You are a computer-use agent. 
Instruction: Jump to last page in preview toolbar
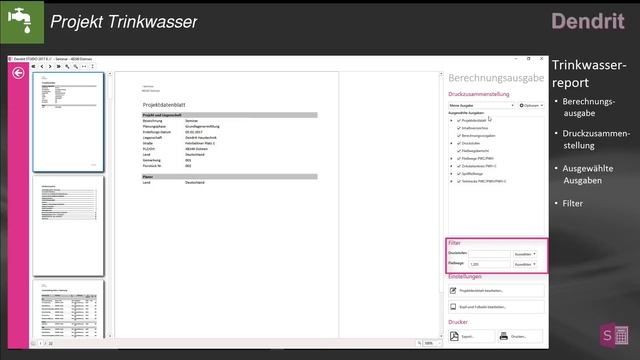point(59,66)
